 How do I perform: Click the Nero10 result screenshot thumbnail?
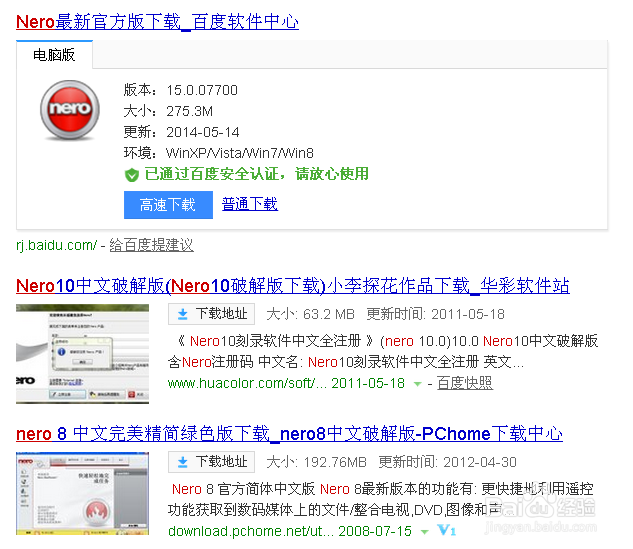[x=82, y=354]
